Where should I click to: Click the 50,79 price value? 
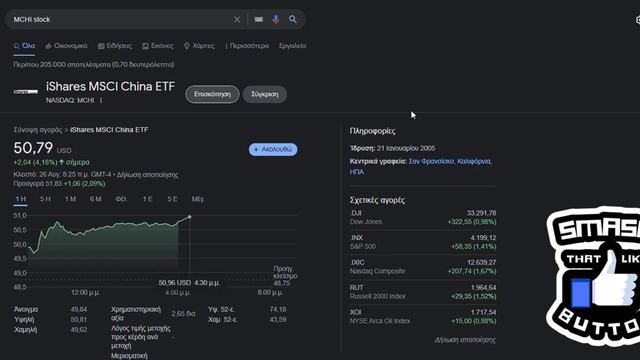coord(33,148)
